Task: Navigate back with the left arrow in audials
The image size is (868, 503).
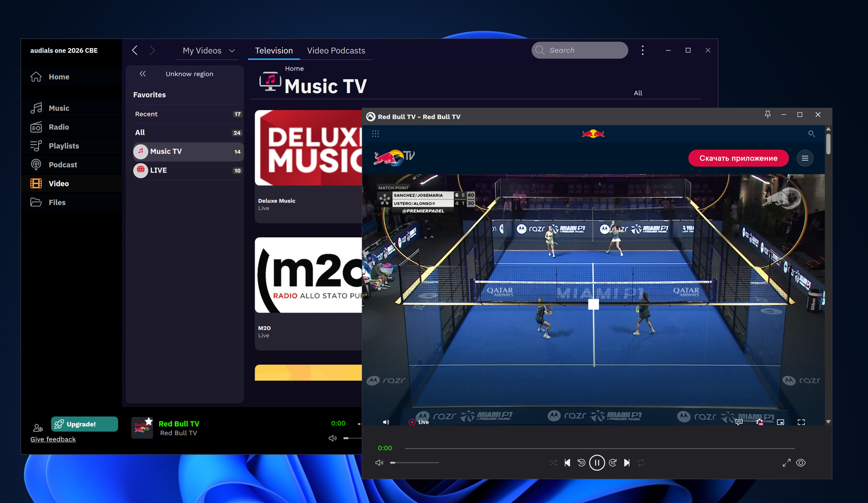Action: (135, 50)
